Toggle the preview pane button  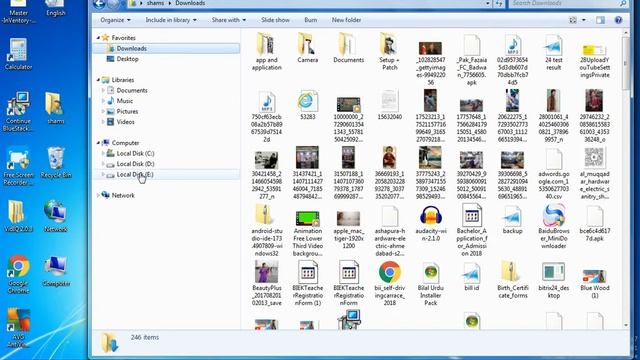[x=600, y=20]
